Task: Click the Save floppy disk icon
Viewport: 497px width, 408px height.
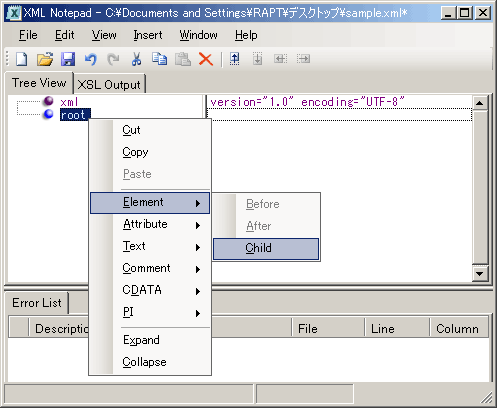Action: [68, 59]
